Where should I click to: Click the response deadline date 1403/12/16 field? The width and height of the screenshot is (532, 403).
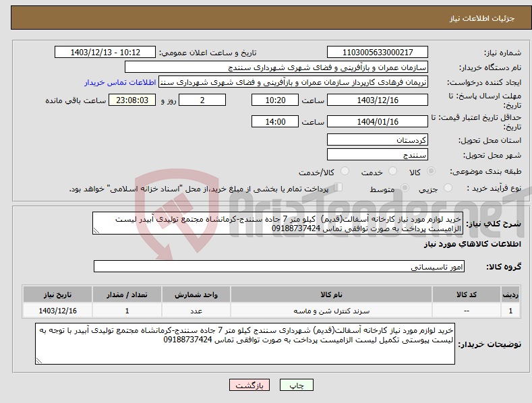(378, 100)
